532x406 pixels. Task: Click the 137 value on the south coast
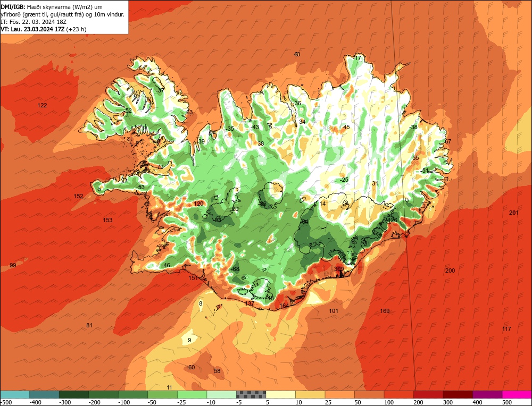click(250, 303)
